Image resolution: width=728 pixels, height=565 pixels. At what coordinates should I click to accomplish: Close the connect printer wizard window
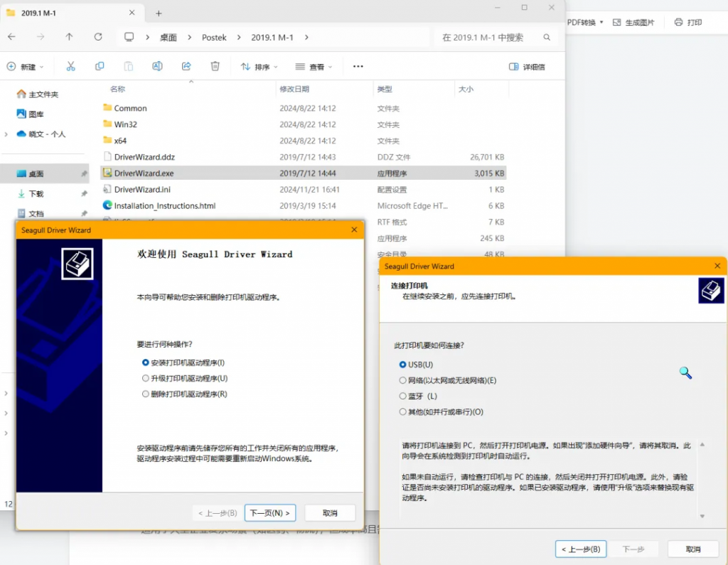[x=717, y=266]
